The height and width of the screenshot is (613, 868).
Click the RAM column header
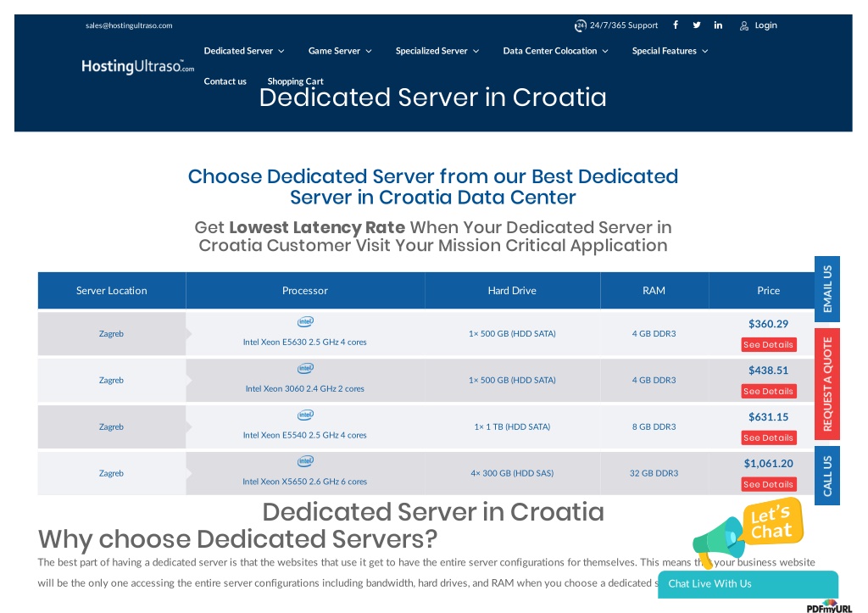tap(654, 291)
